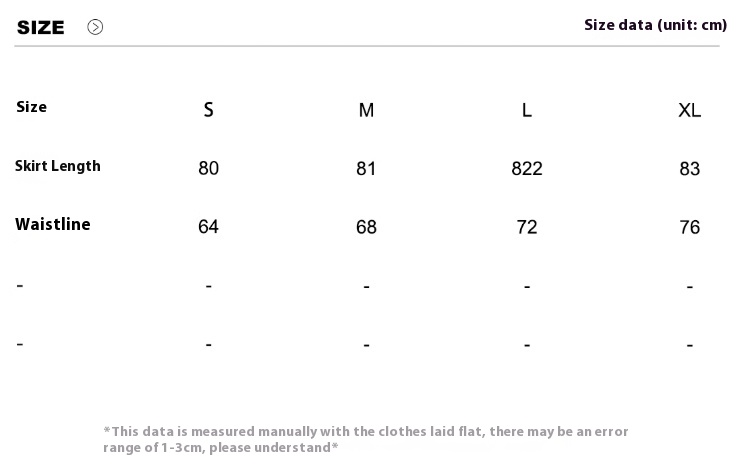The height and width of the screenshot is (469, 750).
Task: Click waistline value 72
Action: pyautogui.click(x=527, y=227)
